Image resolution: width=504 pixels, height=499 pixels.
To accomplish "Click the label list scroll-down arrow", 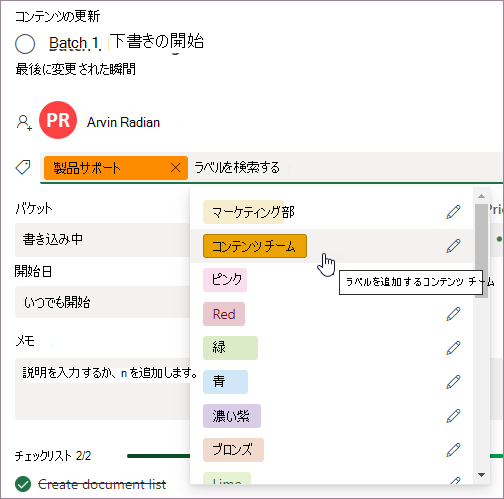I will (481, 475).
